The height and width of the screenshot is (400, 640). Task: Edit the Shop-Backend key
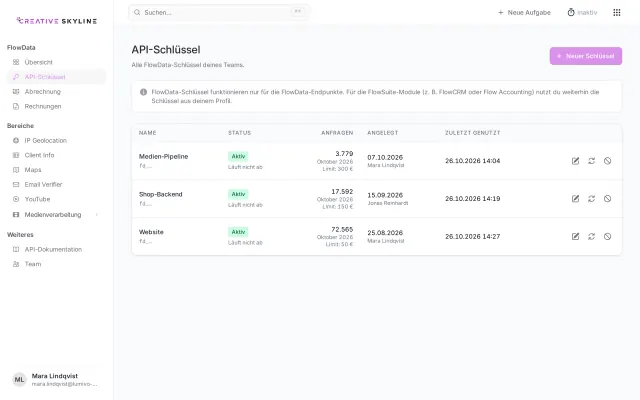[575, 198]
